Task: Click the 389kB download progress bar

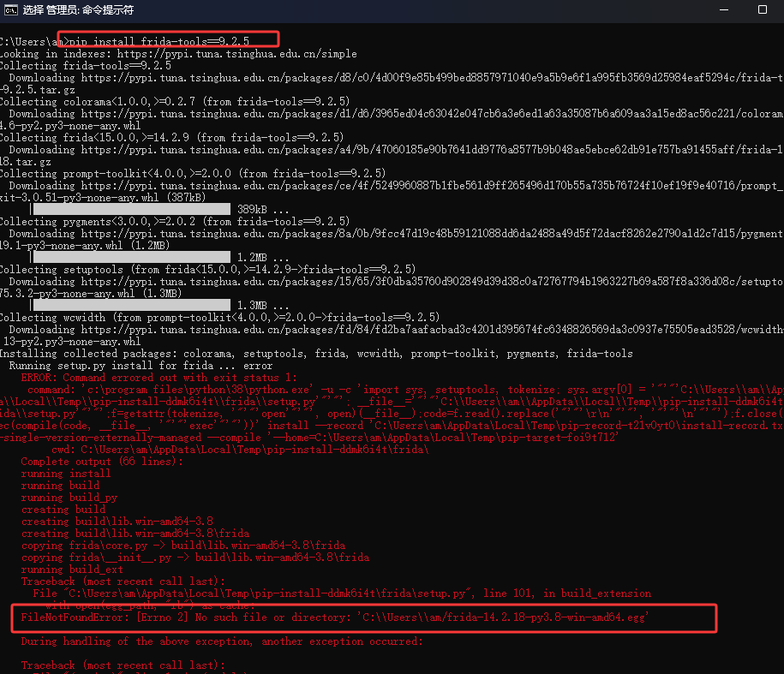Action: tap(131, 209)
